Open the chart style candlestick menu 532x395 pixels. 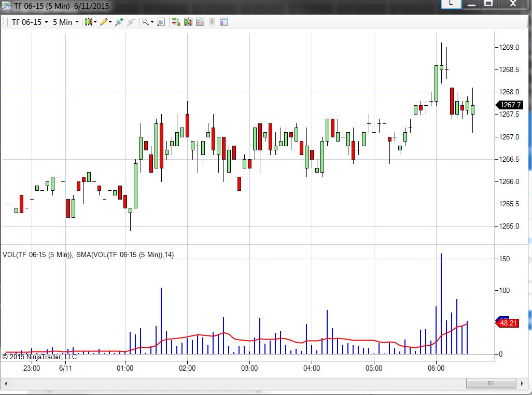(x=88, y=22)
